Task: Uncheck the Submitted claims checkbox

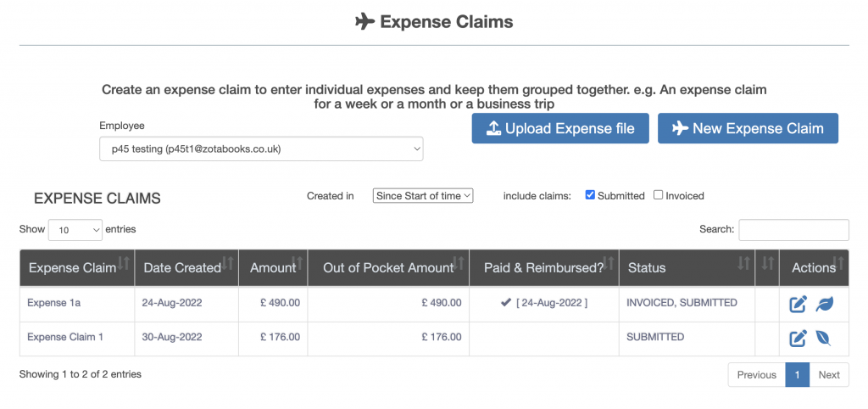Action: coord(590,195)
